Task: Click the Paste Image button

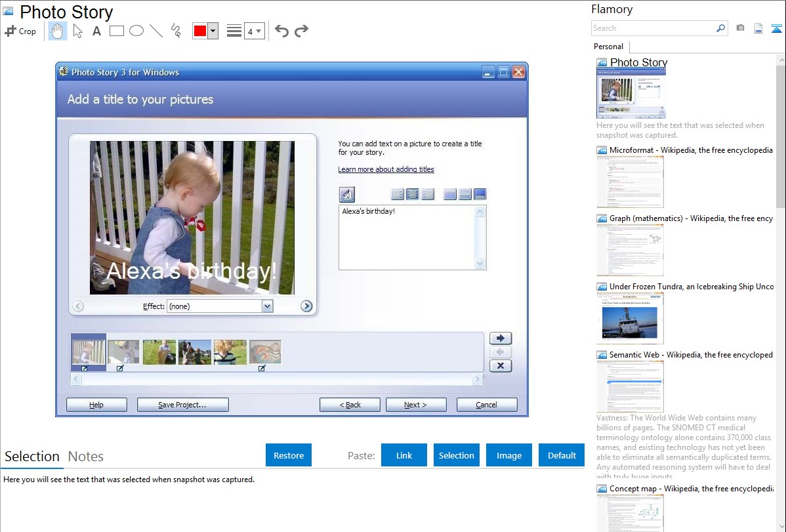Action: tap(508, 455)
